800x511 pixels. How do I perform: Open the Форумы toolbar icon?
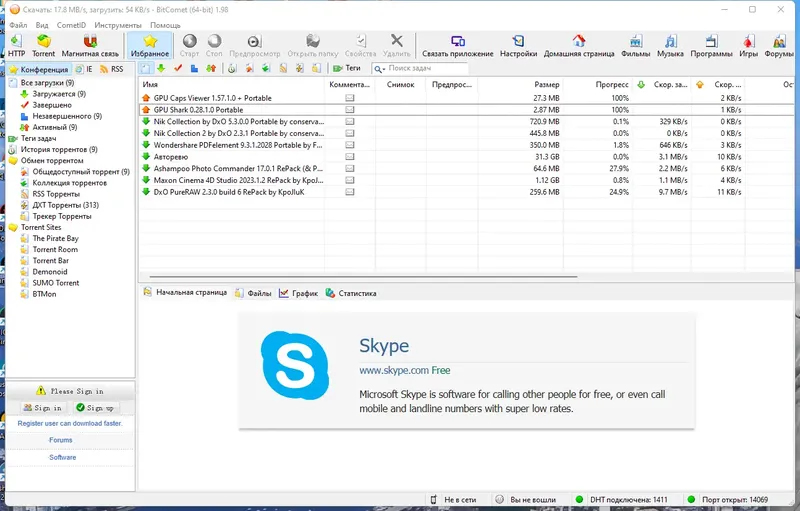point(779,45)
